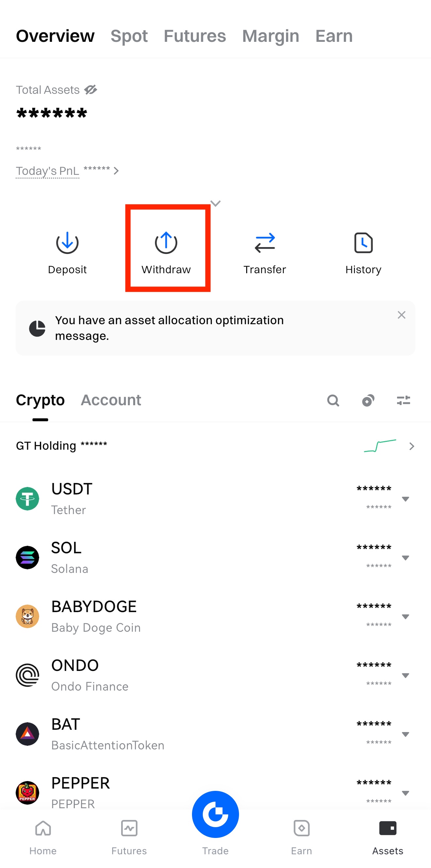Dismiss the asset allocation message
431x868 pixels.
(x=401, y=315)
